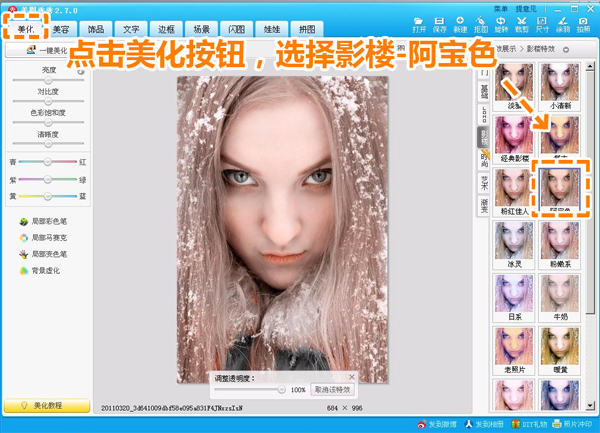Click the 取消特效 cancel effect button

[332, 389]
